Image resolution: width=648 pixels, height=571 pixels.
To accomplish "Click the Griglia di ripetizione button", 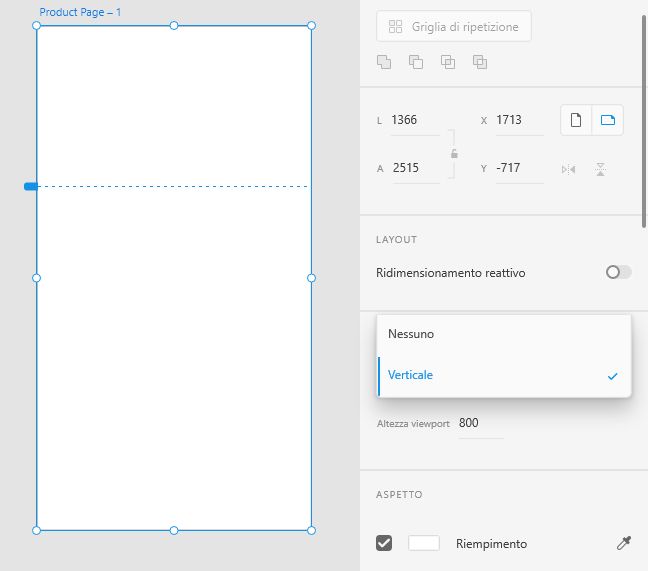I will click(x=453, y=26).
